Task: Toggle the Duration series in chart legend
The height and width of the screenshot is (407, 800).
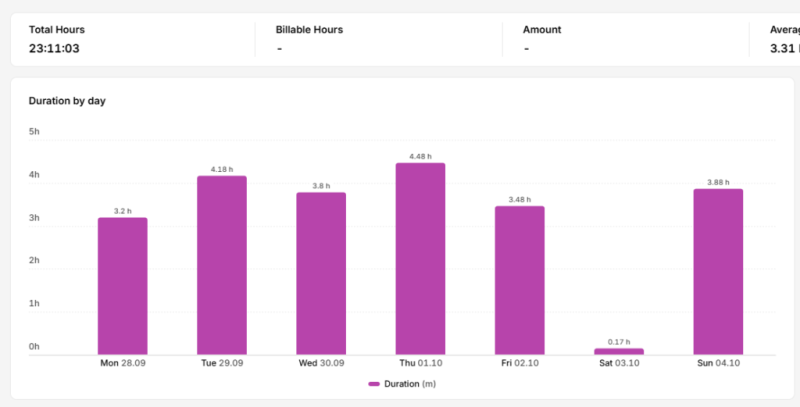Action: (x=402, y=384)
